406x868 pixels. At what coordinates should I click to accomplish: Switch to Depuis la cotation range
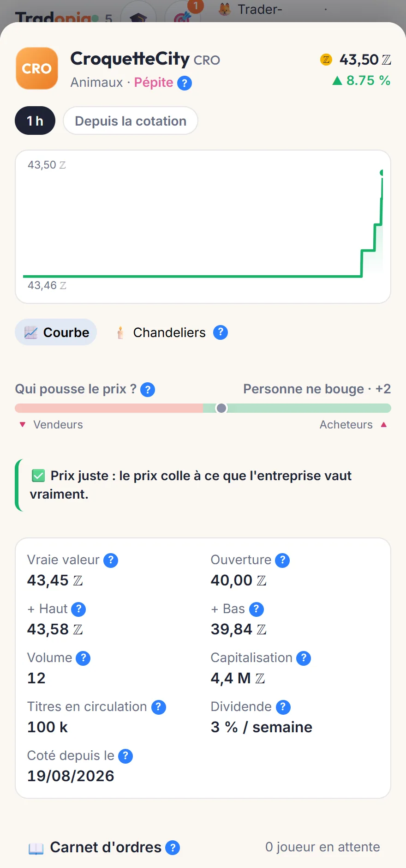pyautogui.click(x=131, y=121)
